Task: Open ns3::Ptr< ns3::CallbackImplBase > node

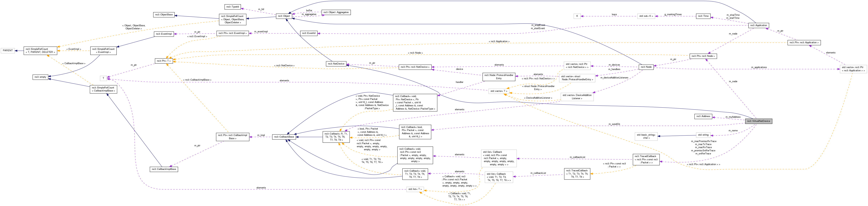Action: (x=233, y=136)
